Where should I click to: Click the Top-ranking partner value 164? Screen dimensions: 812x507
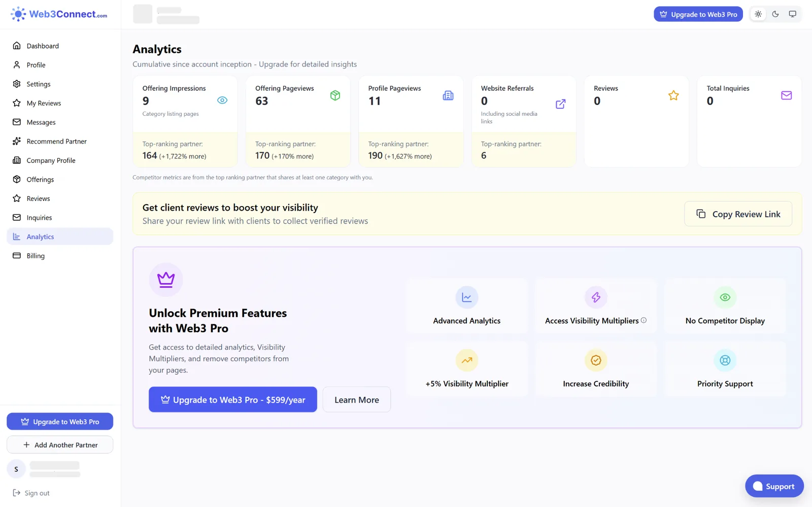click(150, 155)
